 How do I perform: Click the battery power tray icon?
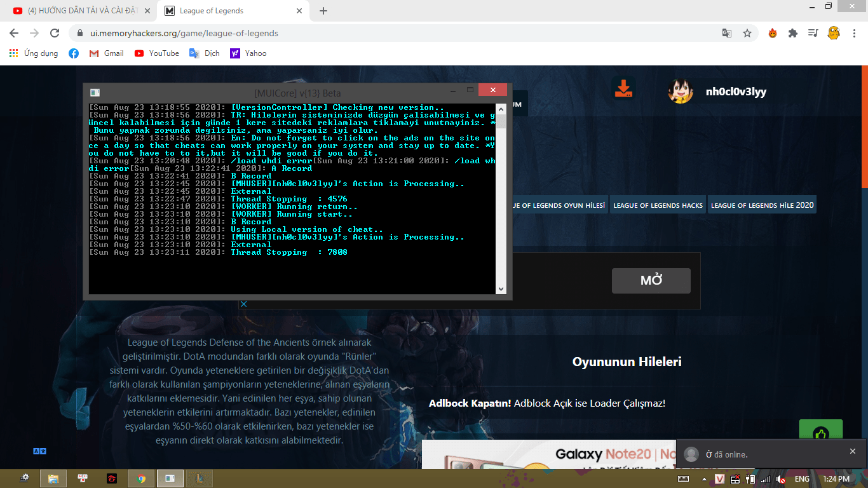pyautogui.click(x=750, y=478)
